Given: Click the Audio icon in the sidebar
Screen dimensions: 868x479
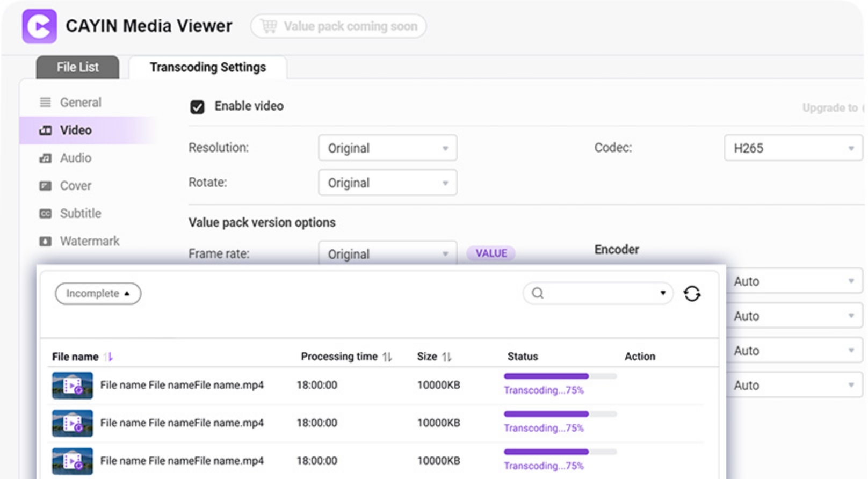Looking at the screenshot, I should click(46, 158).
